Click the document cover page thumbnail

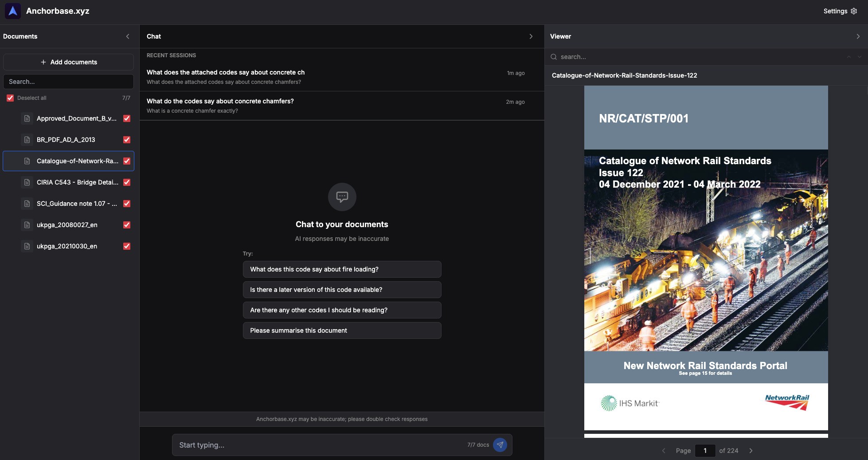click(706, 258)
